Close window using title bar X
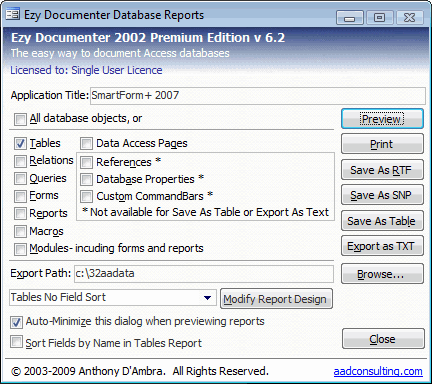The height and width of the screenshot is (384, 432). 409,17
